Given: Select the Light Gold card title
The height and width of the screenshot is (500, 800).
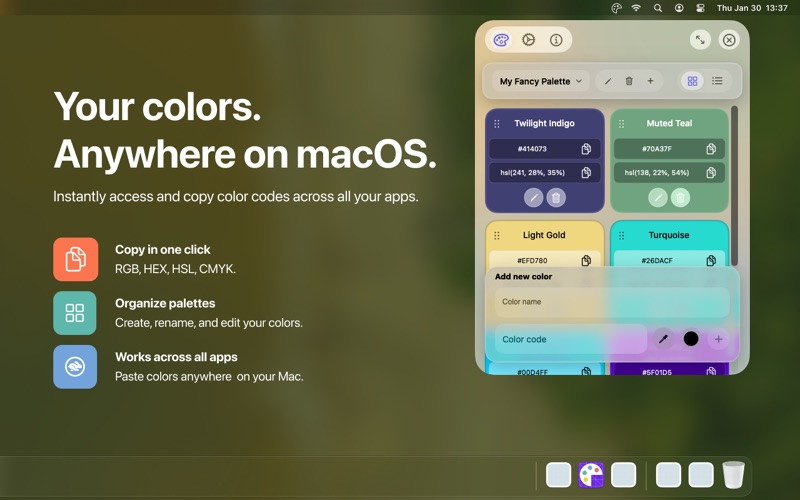Looking at the screenshot, I should 544,235.
